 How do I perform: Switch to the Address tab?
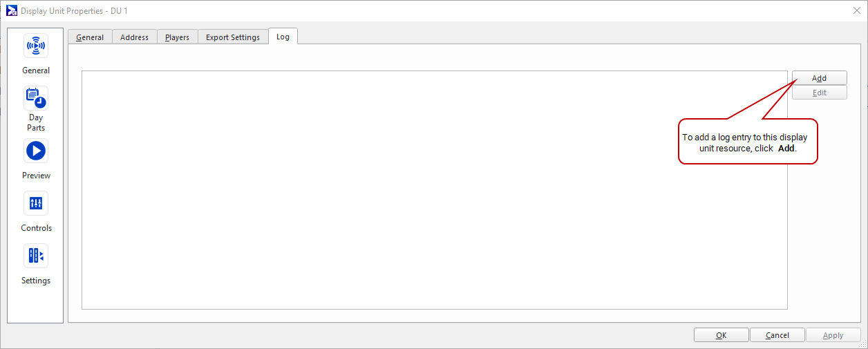(x=134, y=37)
